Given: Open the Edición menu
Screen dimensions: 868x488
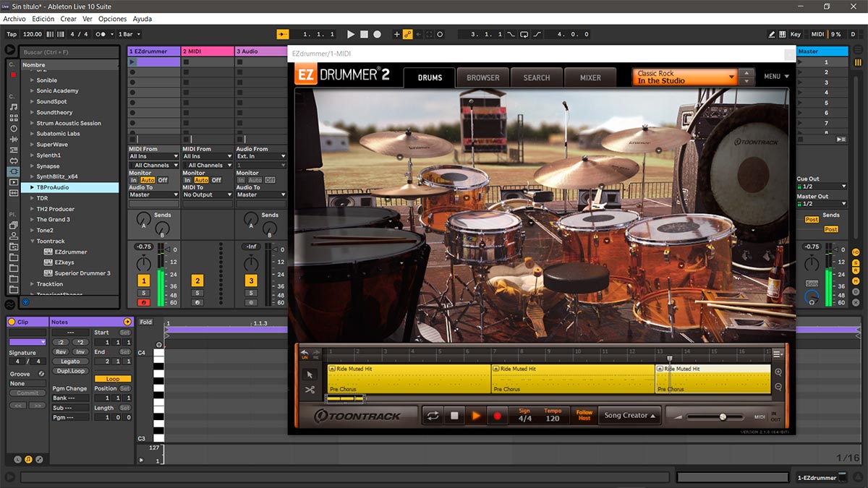Looking at the screenshot, I should 43,19.
